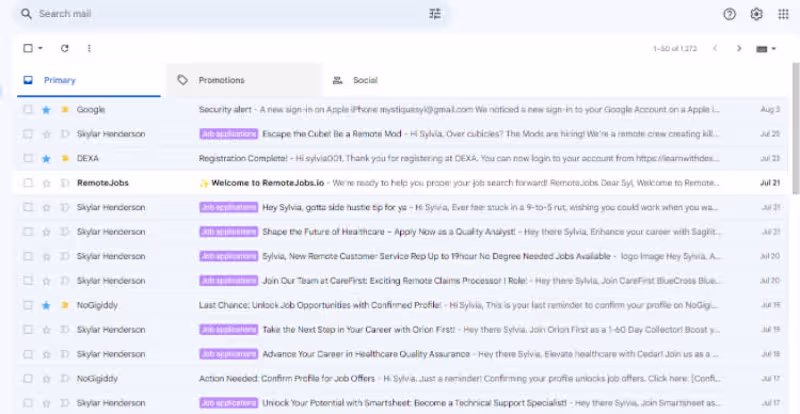Unstar the DEXA Registration Complete email

click(x=46, y=159)
